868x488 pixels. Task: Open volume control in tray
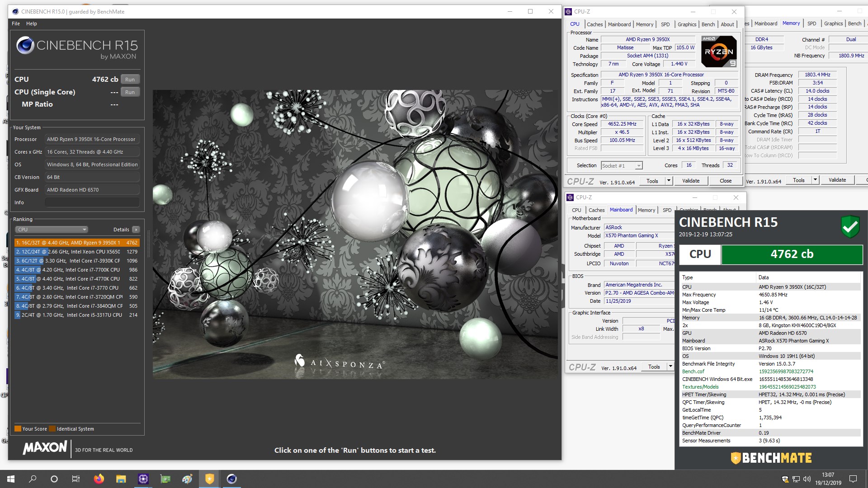(x=807, y=479)
